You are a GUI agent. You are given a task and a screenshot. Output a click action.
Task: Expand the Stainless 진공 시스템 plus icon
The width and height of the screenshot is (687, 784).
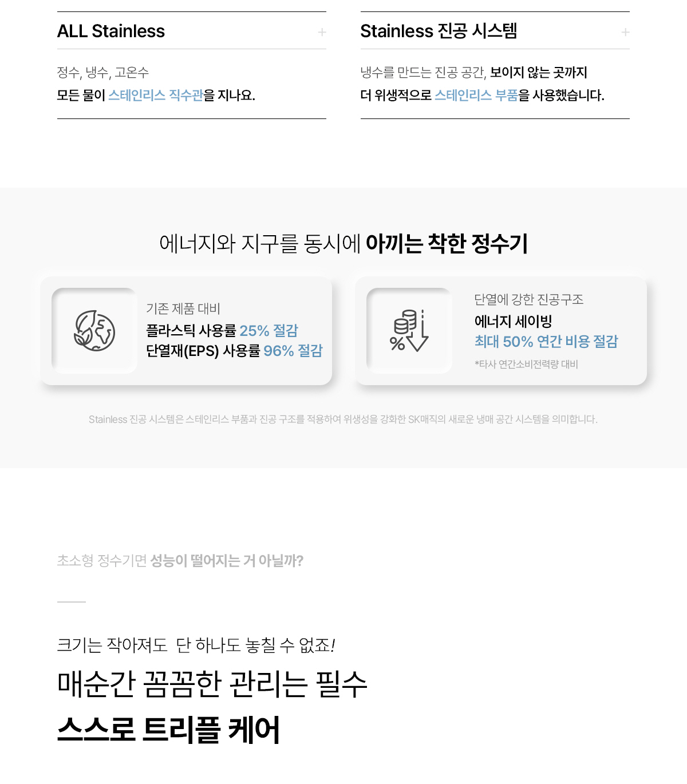[x=626, y=32]
